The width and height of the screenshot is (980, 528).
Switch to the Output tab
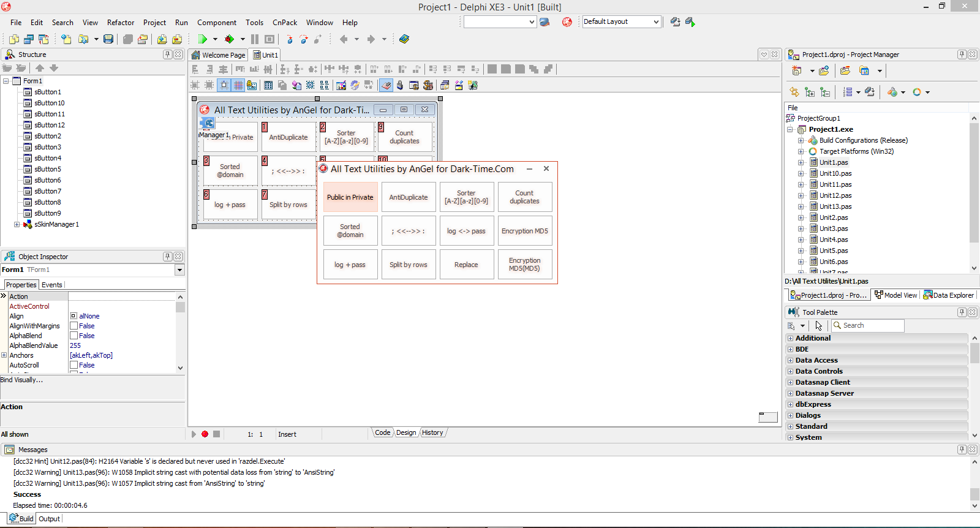tap(50, 519)
